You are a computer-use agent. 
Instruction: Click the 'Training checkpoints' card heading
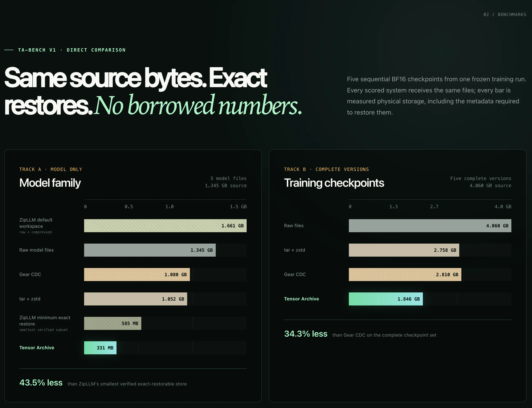[334, 183]
